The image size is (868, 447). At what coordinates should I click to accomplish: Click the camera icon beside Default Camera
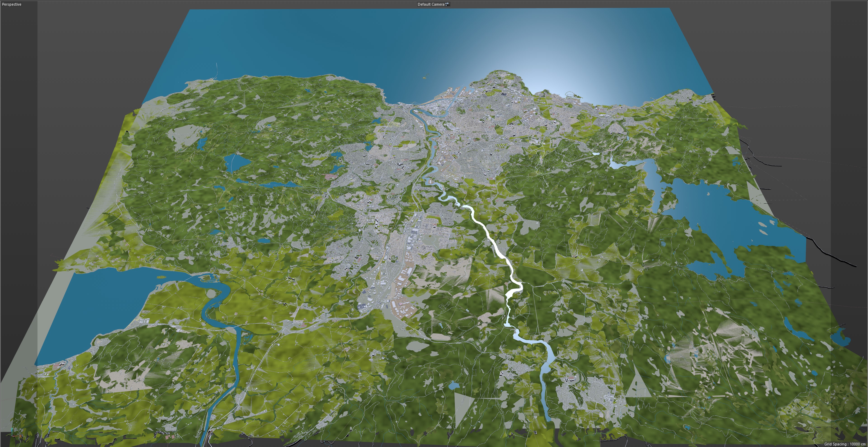tap(447, 4)
